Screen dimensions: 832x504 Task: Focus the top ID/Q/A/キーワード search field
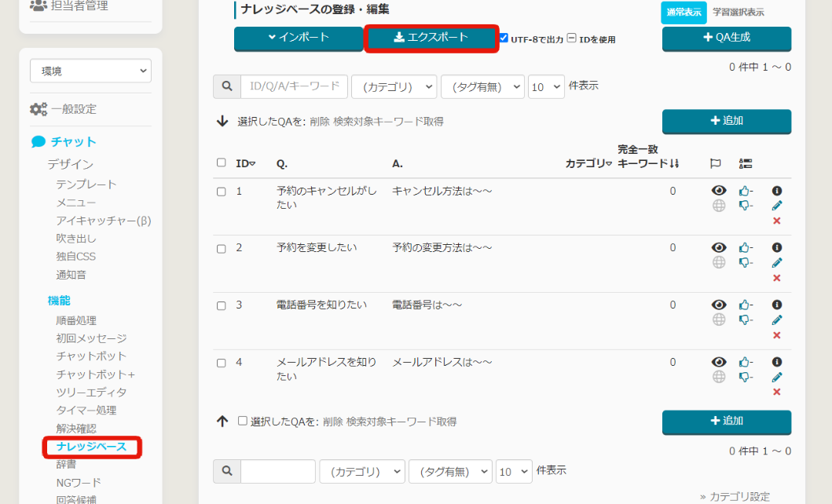294,86
